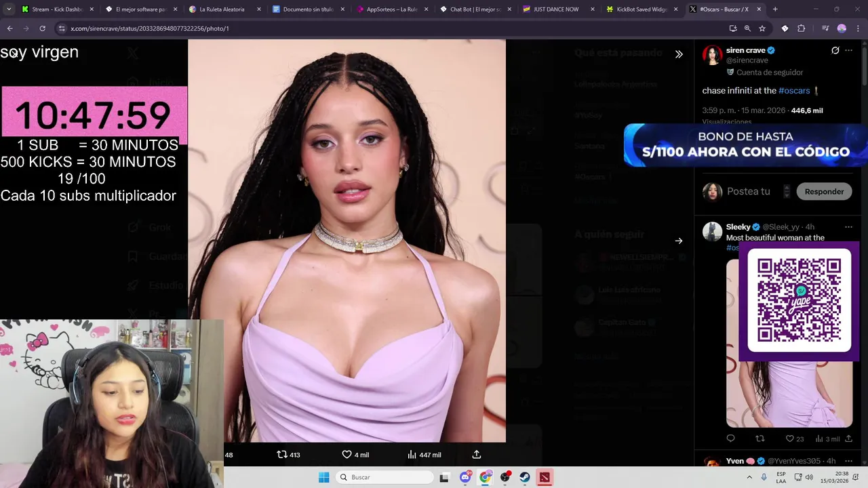868x488 pixels.
Task: Open the @sirencrave handle link
Action: click(747, 60)
